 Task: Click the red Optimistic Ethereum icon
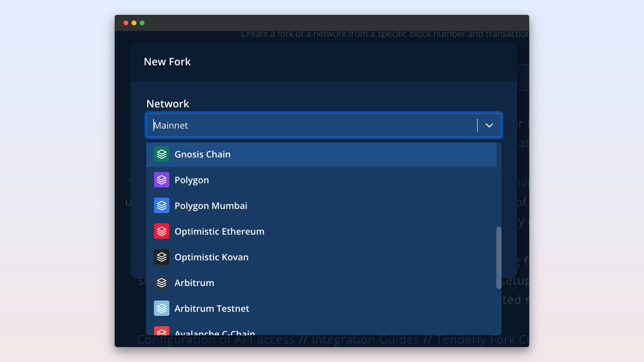161,231
